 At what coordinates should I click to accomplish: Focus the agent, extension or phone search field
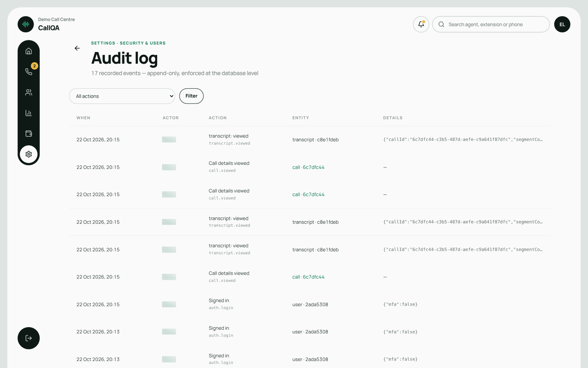(x=491, y=24)
